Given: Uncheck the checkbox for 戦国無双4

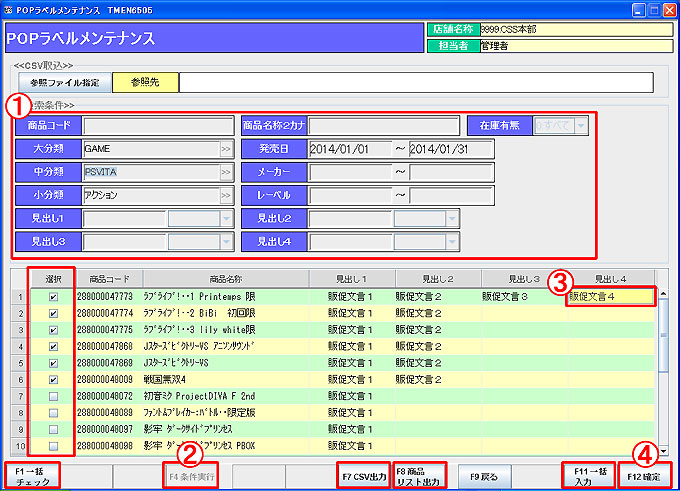Looking at the screenshot, I should pos(53,380).
